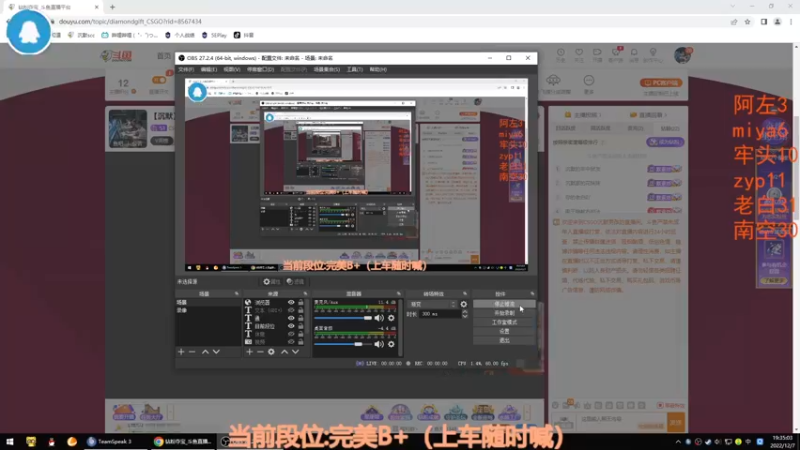
Task: Toggle visibility of the fifth source row
Action: point(291,334)
